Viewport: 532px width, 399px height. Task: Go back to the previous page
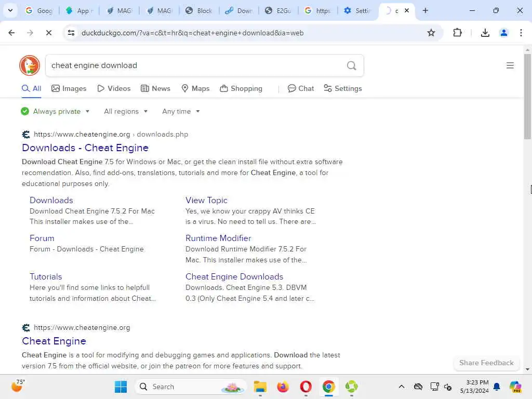click(11, 33)
